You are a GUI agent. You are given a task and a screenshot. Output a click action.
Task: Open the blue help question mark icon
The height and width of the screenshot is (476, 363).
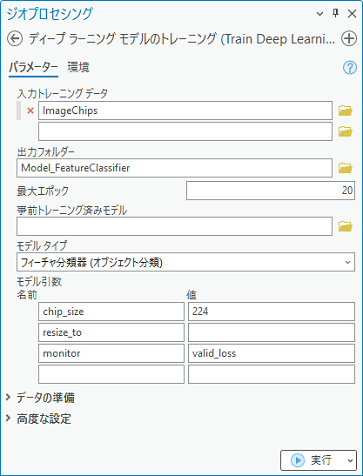(350, 68)
